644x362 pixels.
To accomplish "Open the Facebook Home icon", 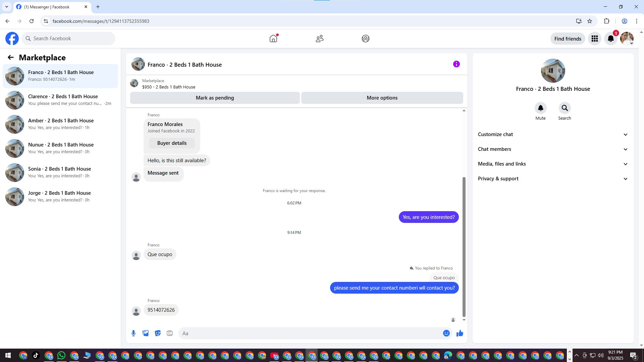I will point(273,39).
